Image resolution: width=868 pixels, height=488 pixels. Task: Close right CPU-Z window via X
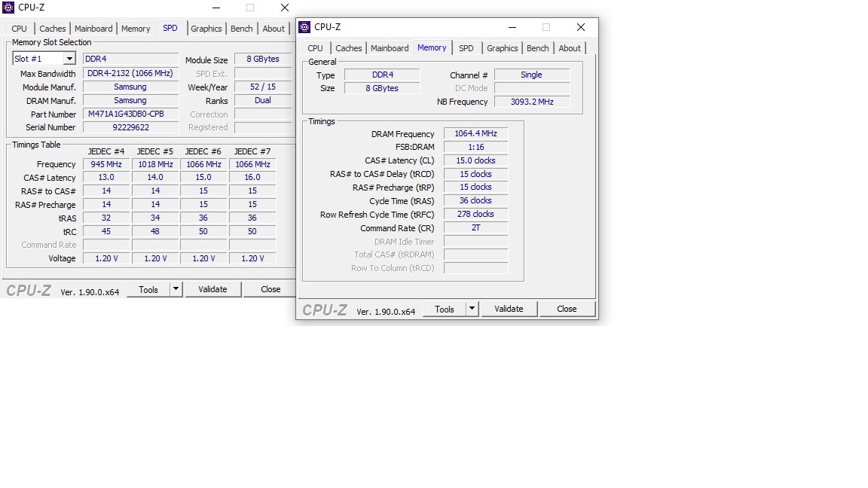tap(581, 27)
